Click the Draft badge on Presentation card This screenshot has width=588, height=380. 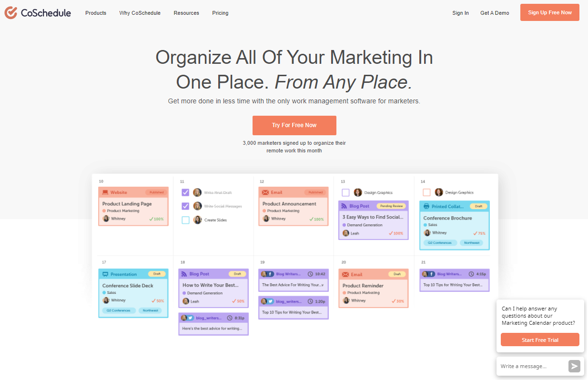157,274
